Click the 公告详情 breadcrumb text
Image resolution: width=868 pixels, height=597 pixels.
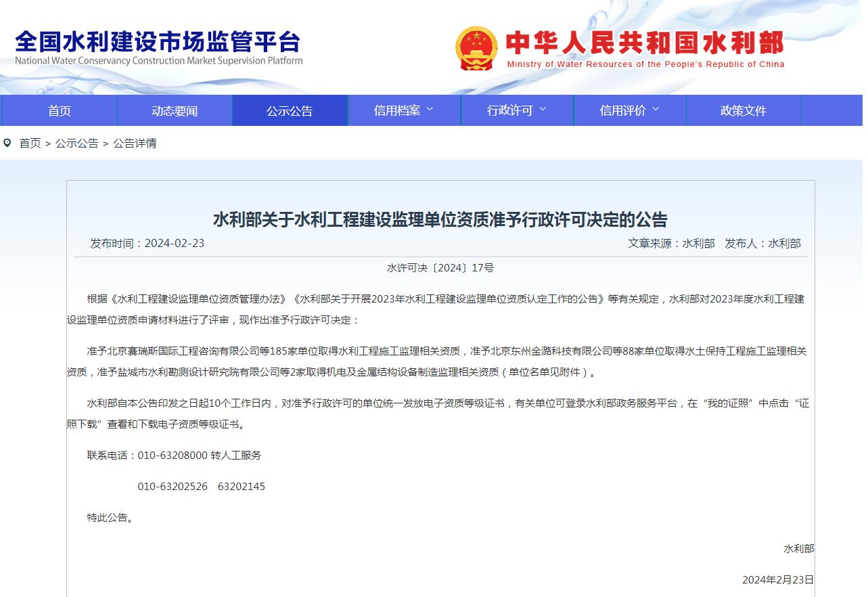(135, 143)
